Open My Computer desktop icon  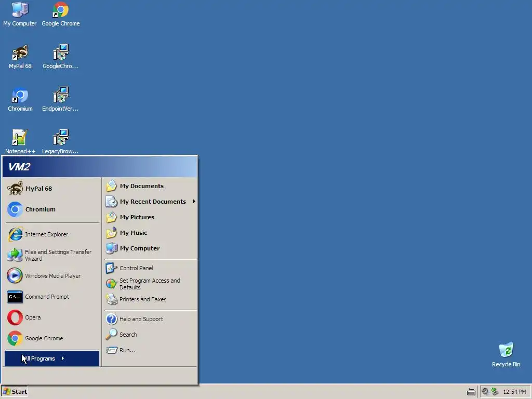[x=20, y=14]
